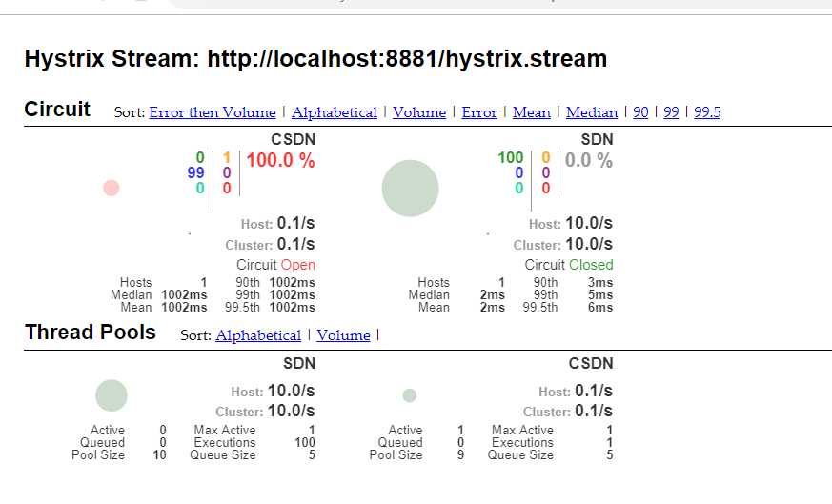Click the SDN thread pool title
This screenshot has height=504, width=832.
tap(299, 363)
